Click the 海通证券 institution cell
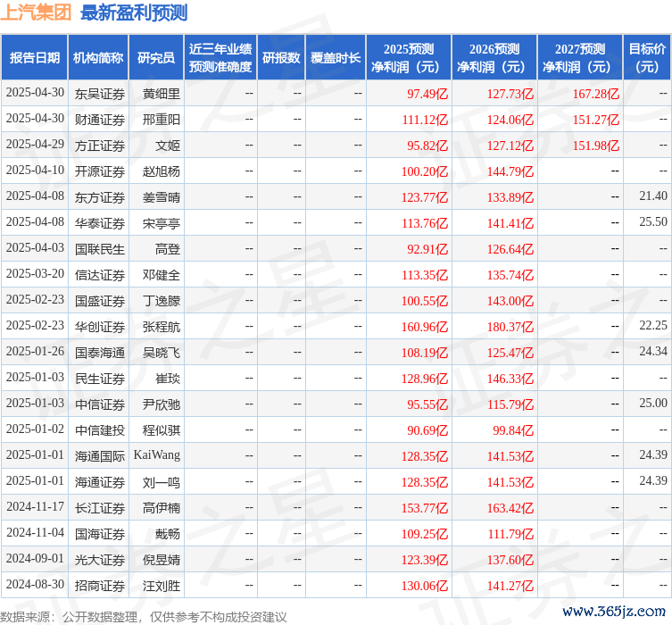The image size is (672, 625). (x=99, y=482)
